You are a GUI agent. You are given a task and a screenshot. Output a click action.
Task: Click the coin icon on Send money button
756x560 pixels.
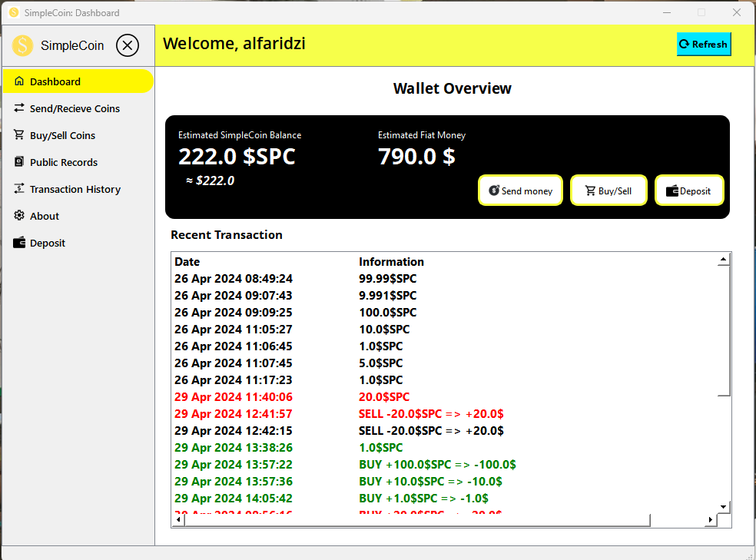coord(494,191)
